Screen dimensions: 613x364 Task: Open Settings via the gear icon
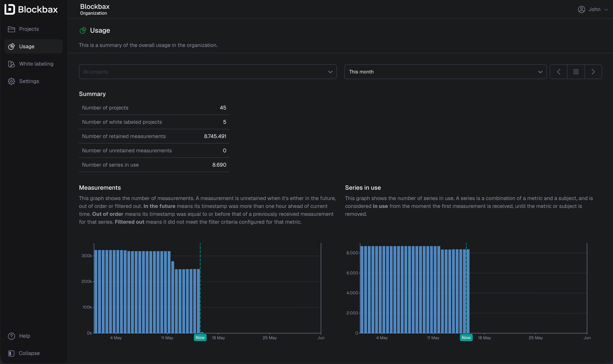(x=11, y=82)
